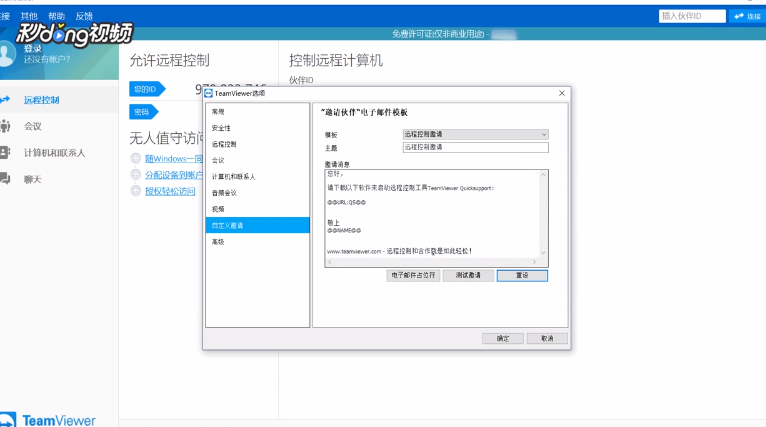This screenshot has height=427, width=766.
Task: Open the 其他 menu in main window
Action: pyautogui.click(x=29, y=16)
